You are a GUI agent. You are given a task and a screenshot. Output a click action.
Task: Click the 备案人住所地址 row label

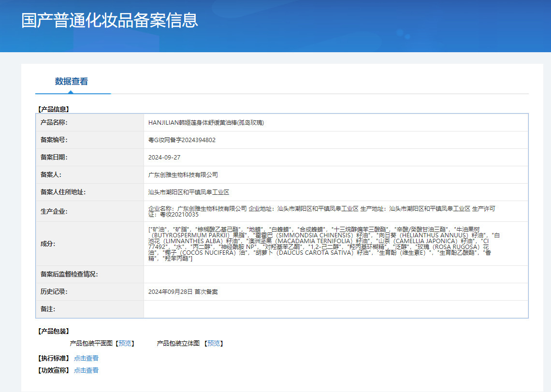(63, 192)
